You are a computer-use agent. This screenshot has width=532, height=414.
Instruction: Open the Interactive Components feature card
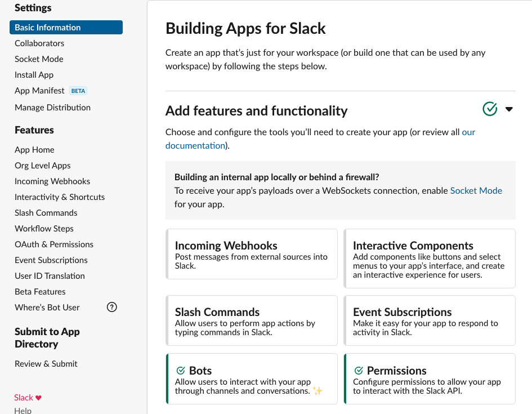(x=430, y=259)
